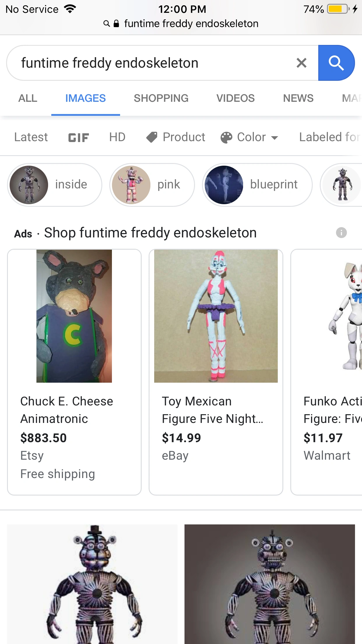Select the 'blueprint' suggestion chip
The image size is (362, 644).
tap(257, 185)
